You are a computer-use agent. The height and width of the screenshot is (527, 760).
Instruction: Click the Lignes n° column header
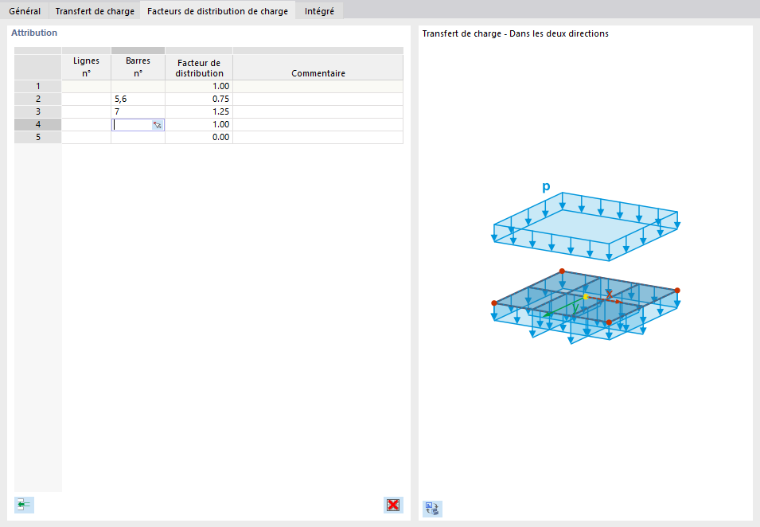[x=86, y=67]
